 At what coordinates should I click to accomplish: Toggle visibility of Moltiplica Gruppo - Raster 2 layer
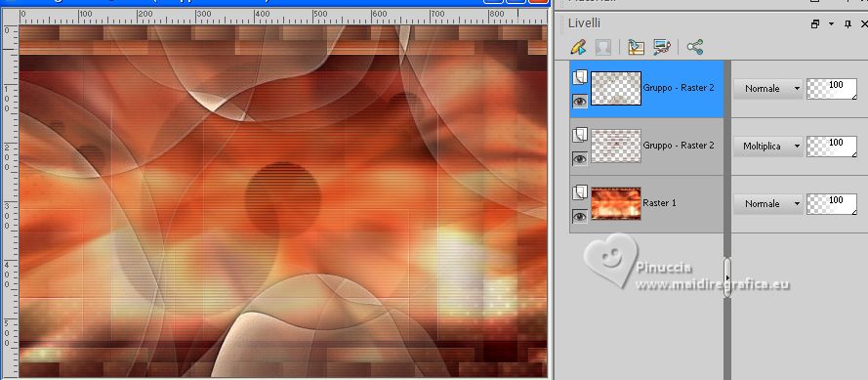click(x=580, y=159)
